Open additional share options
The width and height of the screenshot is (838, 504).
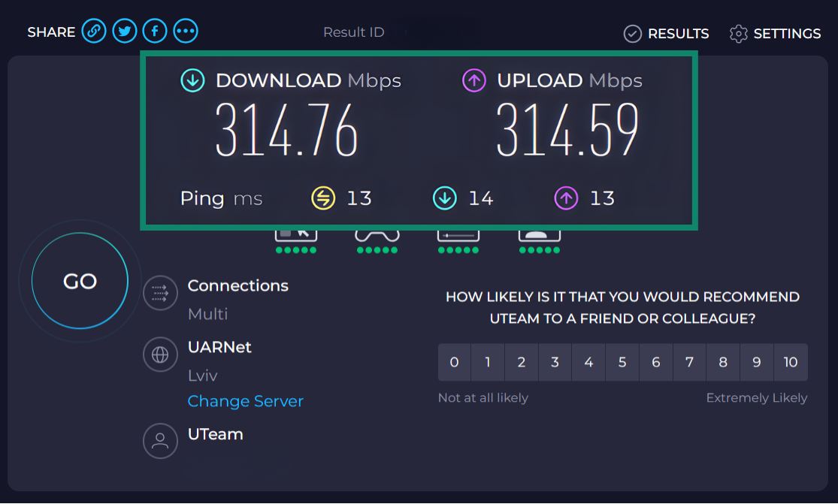[186, 31]
